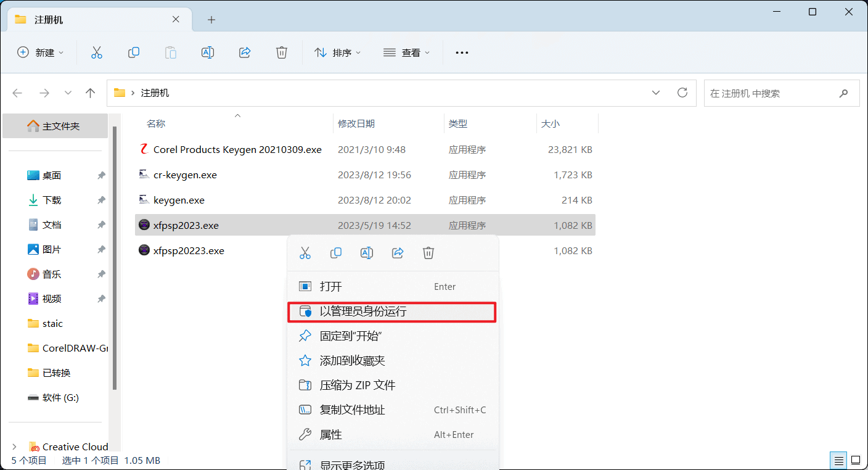Unpin 音乐 using its pin icon

101,274
